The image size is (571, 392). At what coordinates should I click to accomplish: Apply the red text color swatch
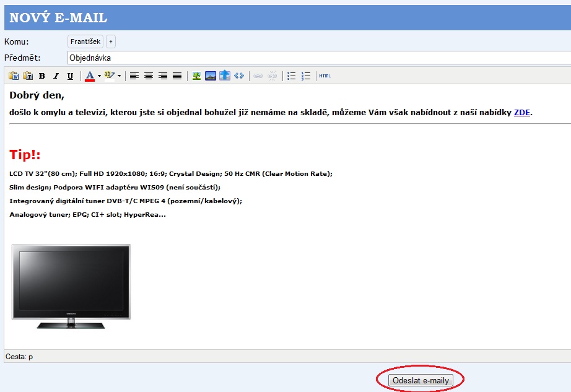point(89,76)
